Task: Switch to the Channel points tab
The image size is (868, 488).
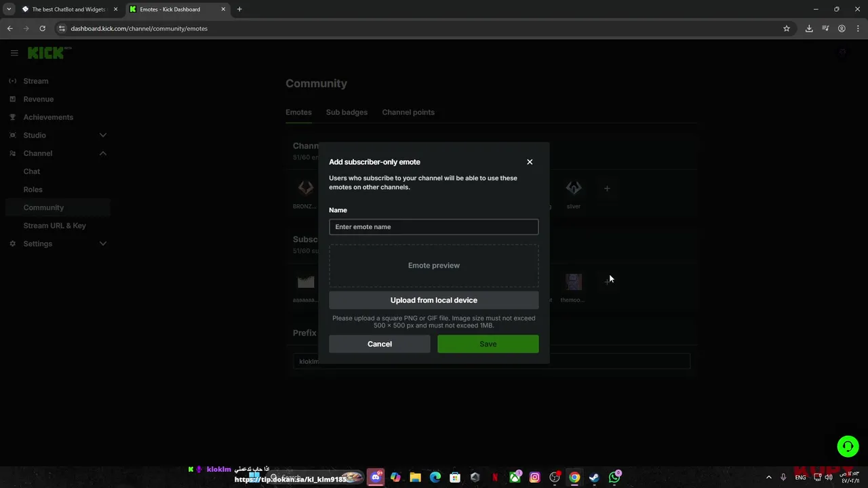Action: (408, 113)
